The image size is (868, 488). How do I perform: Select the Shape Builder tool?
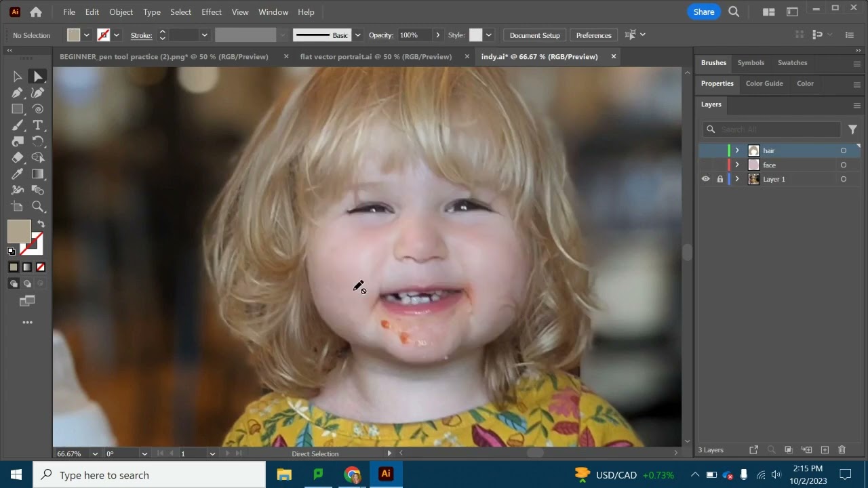(x=38, y=158)
